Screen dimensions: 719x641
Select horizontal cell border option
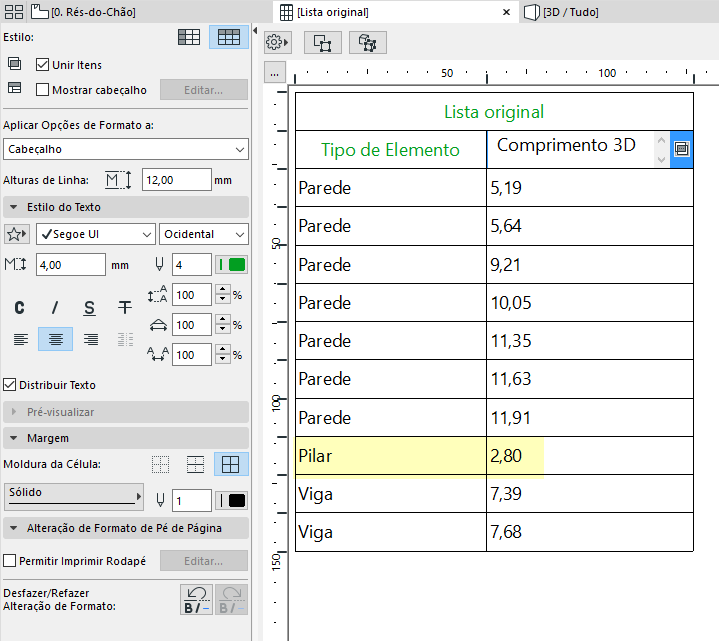(x=196, y=464)
